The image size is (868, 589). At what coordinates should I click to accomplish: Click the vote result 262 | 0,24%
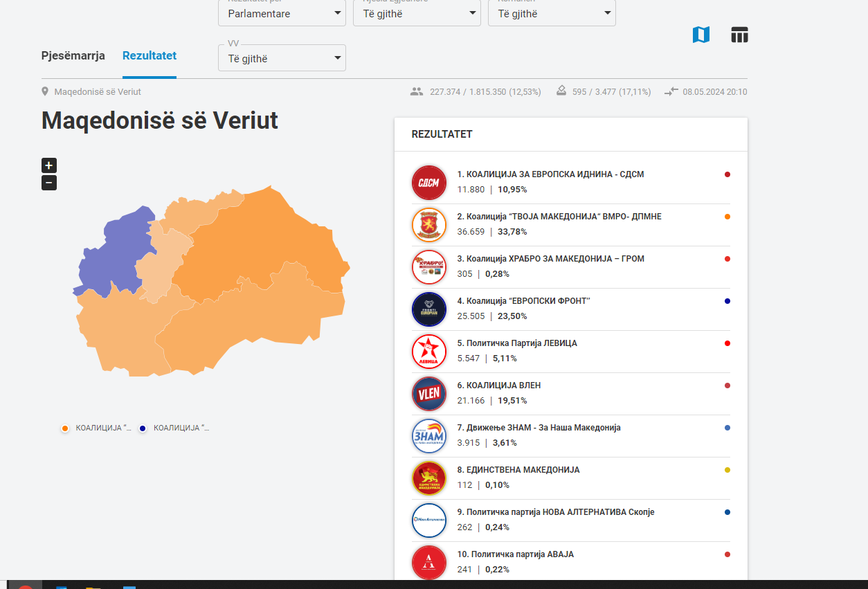483,527
